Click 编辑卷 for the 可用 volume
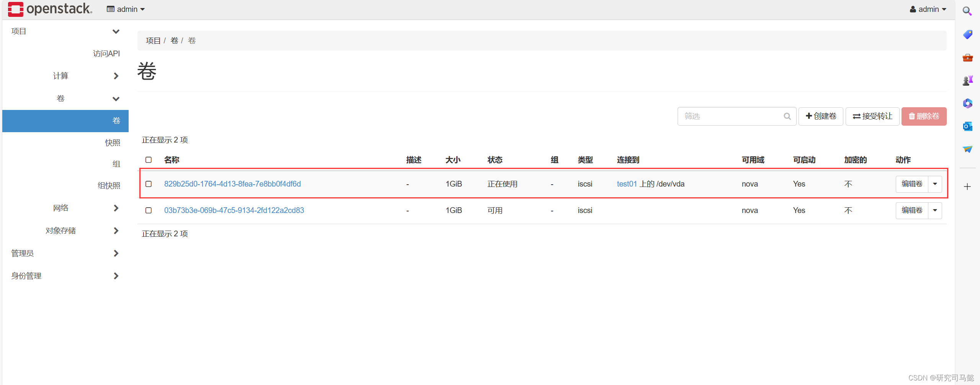This screenshot has width=980, height=385. tap(912, 210)
